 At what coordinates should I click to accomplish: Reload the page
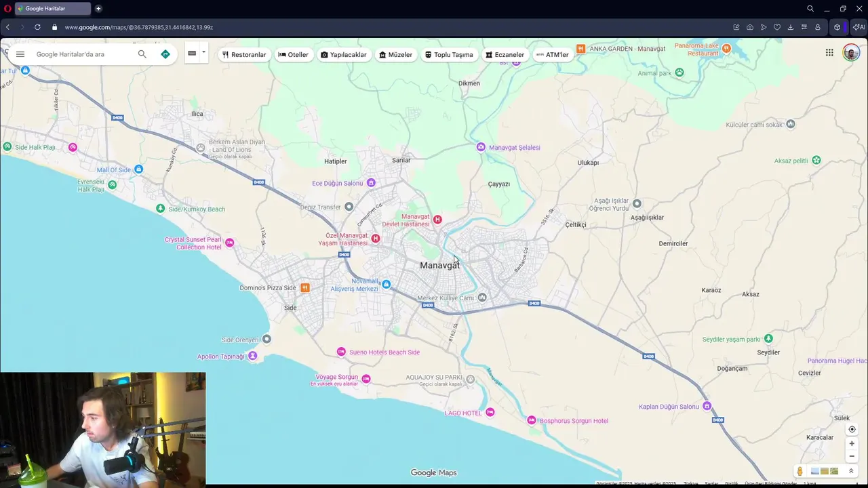pyautogui.click(x=37, y=27)
